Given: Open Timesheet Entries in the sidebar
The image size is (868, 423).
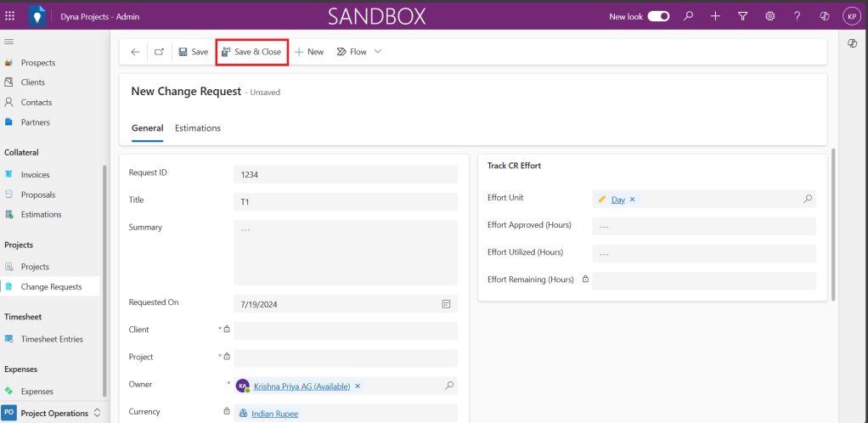Looking at the screenshot, I should click(x=52, y=339).
